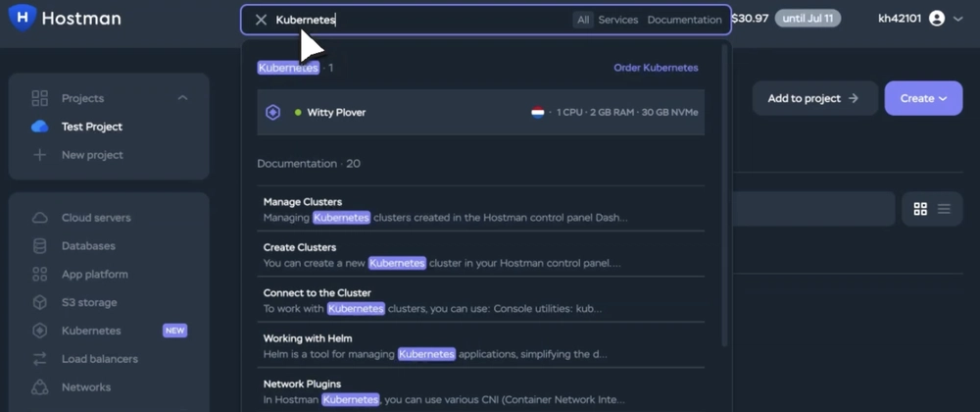
Task: Collapse the Projects section chevron
Action: coord(182,98)
